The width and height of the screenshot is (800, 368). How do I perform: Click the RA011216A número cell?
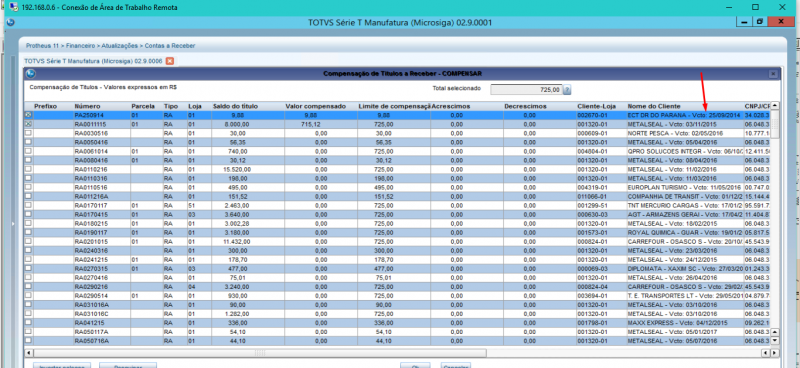coord(101,197)
